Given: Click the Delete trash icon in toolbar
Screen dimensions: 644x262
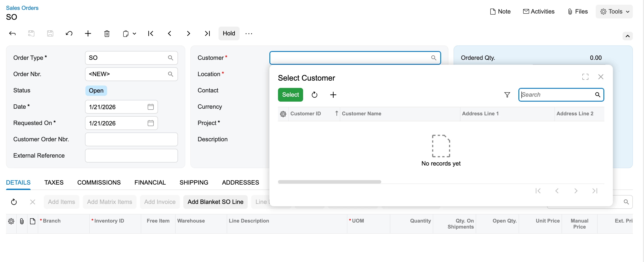Looking at the screenshot, I should [x=107, y=33].
